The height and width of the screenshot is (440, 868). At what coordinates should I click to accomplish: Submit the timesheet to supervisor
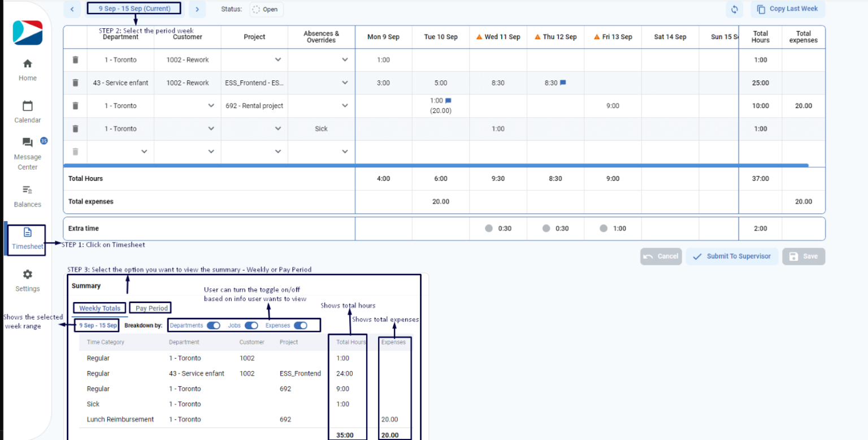(x=732, y=256)
